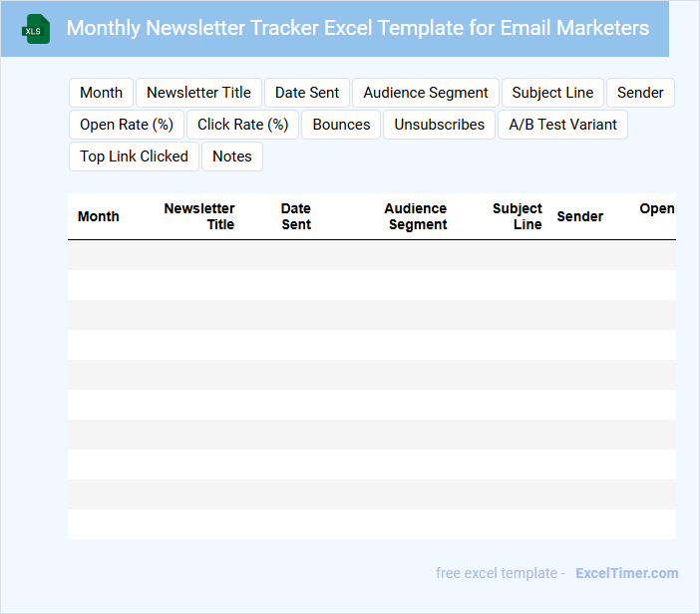Click the first empty row under Month
700x614 pixels.
tap(99, 255)
